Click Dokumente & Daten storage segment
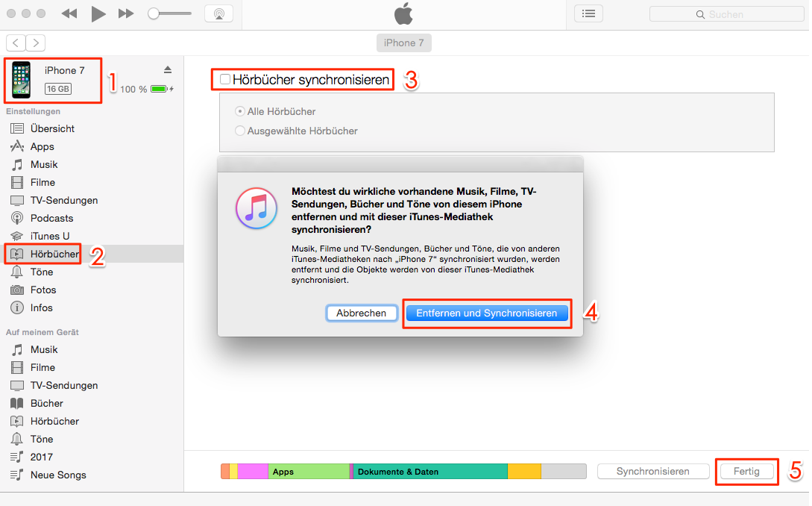The width and height of the screenshot is (812, 506). point(429,471)
